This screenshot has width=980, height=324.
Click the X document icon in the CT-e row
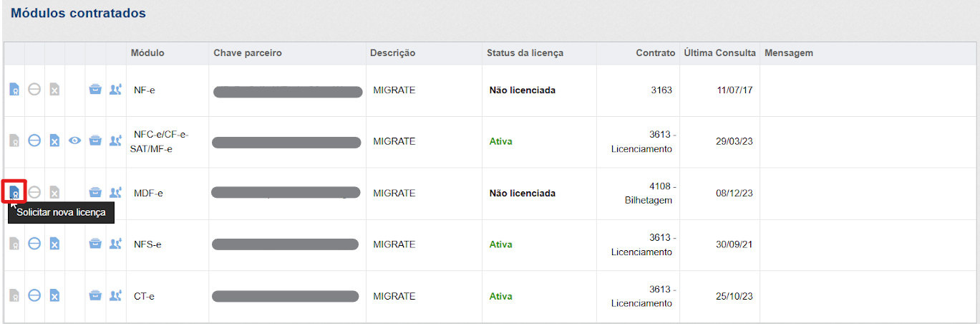(x=54, y=295)
